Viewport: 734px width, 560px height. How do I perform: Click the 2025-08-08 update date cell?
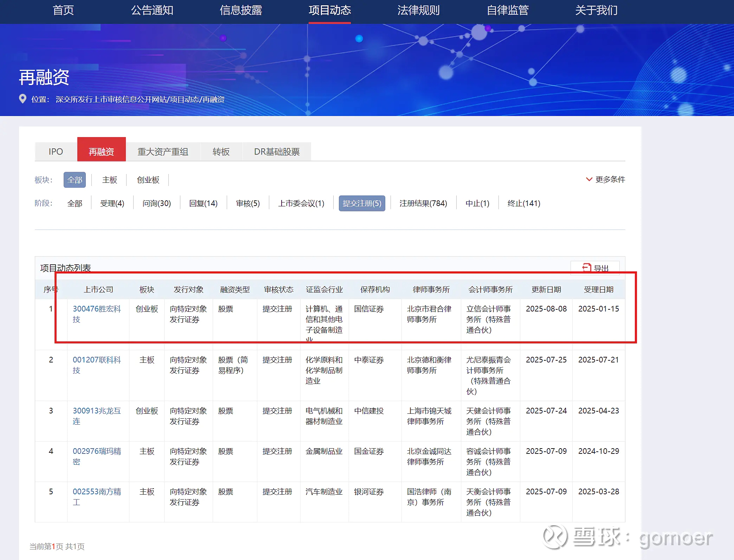(546, 309)
